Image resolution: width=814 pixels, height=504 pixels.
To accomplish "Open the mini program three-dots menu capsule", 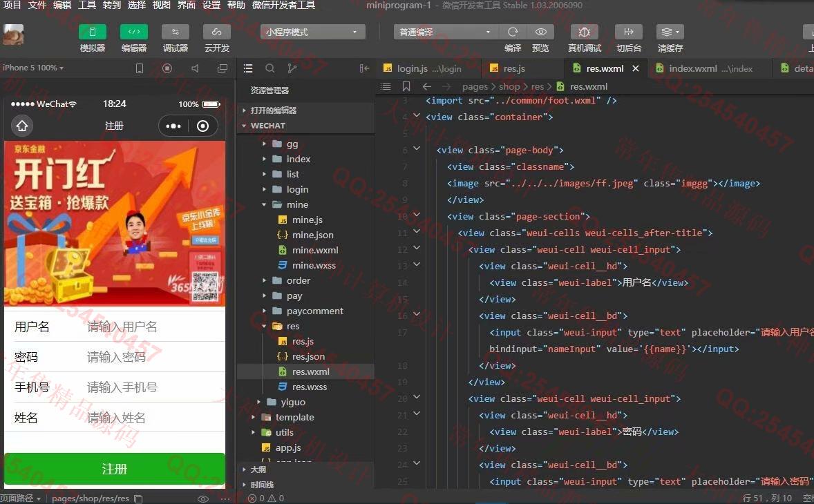I will tap(173, 126).
